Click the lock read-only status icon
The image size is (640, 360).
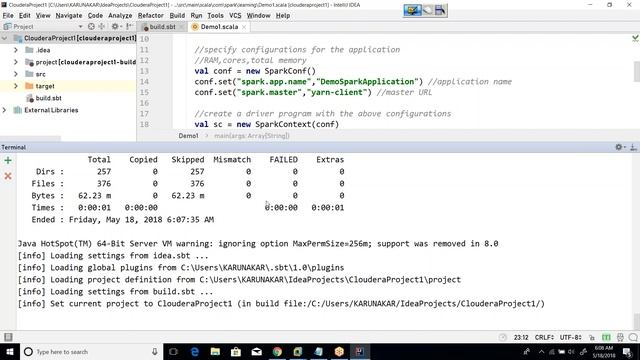tap(592, 338)
